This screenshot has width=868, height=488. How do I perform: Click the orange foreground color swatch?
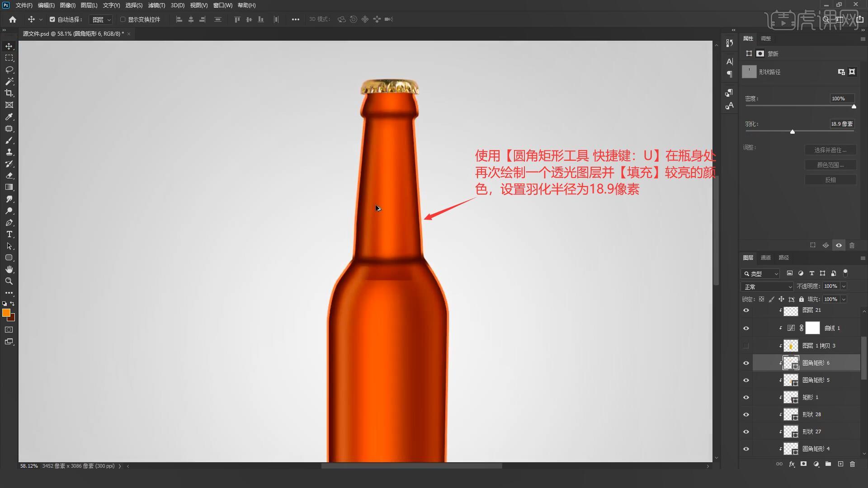coord(6,312)
